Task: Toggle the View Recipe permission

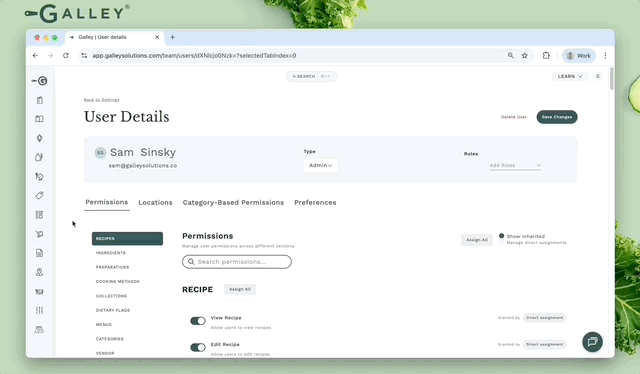Action: 198,321
